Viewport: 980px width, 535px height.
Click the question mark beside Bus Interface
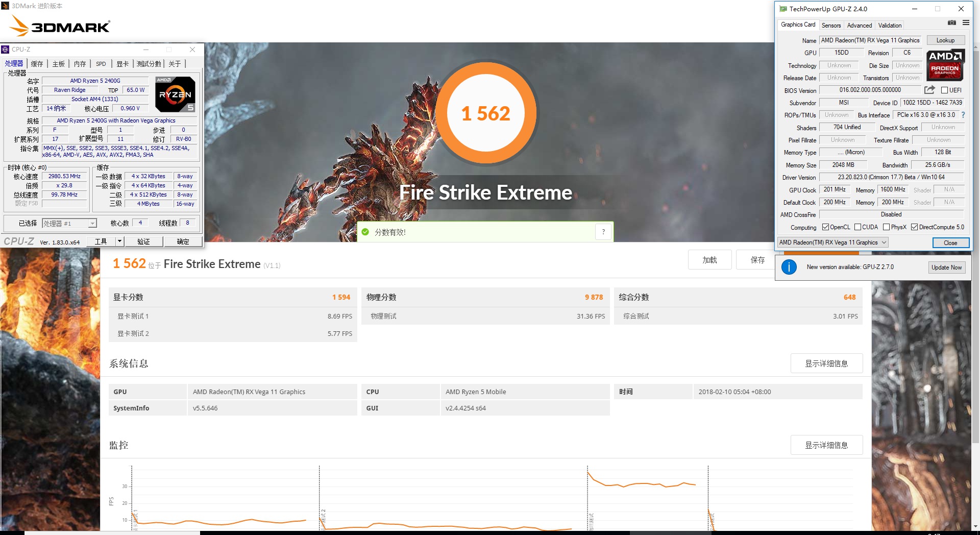[x=963, y=115]
